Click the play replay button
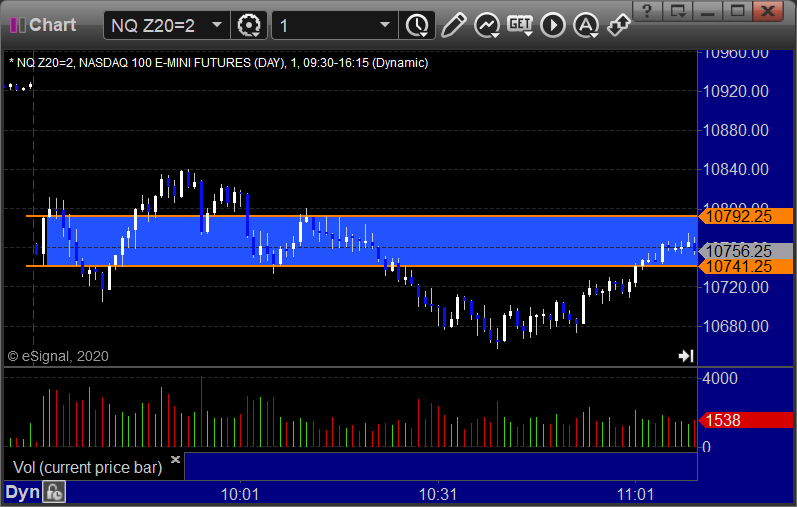 pyautogui.click(x=553, y=25)
